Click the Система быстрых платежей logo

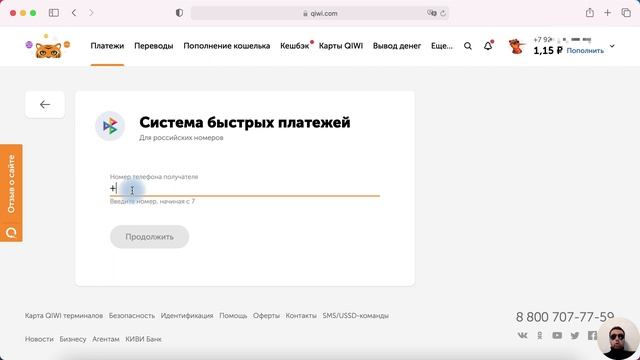pos(110,126)
